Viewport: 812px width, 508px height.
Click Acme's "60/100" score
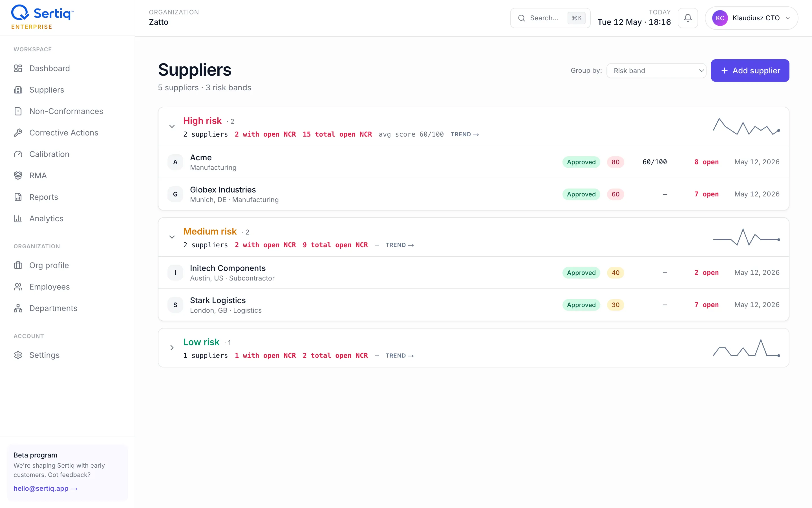click(655, 162)
